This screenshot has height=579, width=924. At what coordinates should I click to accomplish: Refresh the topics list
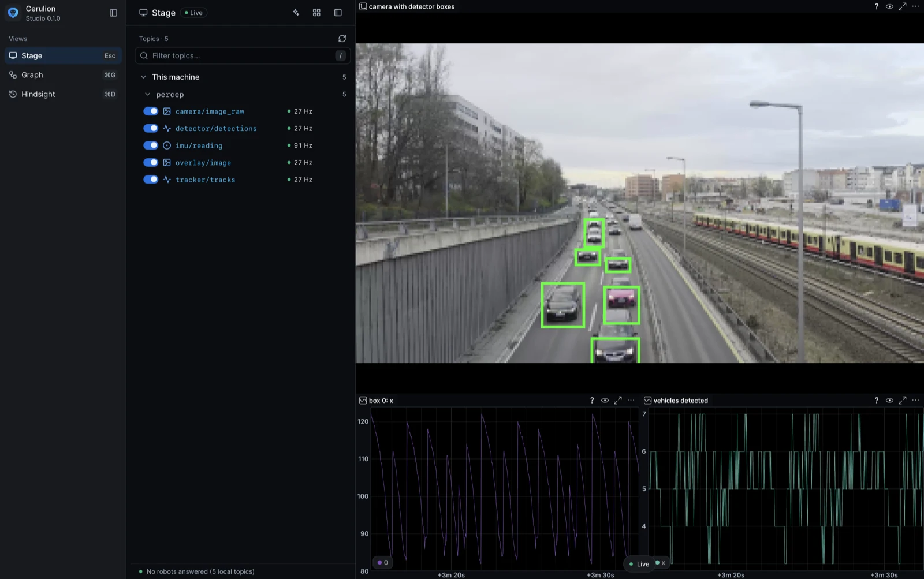[342, 39]
